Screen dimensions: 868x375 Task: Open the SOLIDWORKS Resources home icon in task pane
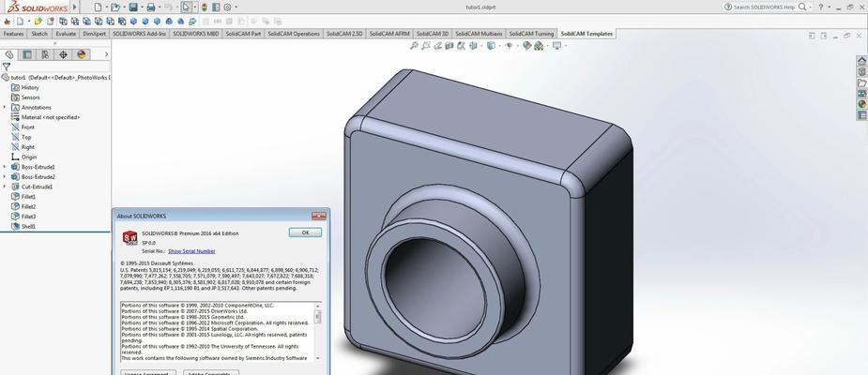862,61
